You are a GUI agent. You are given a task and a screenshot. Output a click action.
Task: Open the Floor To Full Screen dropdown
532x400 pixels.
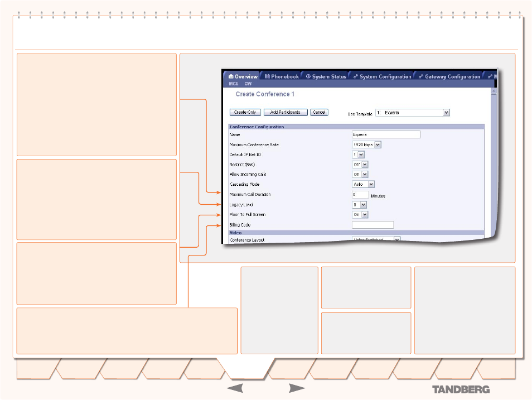(x=360, y=215)
